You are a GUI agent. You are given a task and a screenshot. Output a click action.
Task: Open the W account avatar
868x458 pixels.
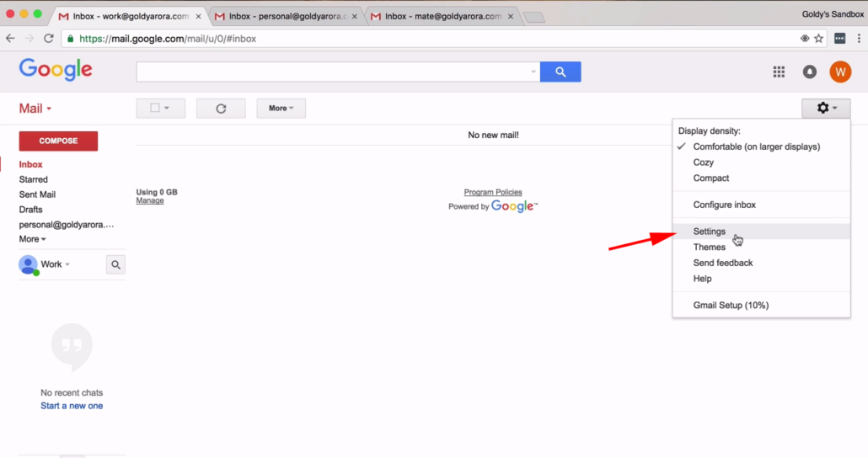point(840,72)
